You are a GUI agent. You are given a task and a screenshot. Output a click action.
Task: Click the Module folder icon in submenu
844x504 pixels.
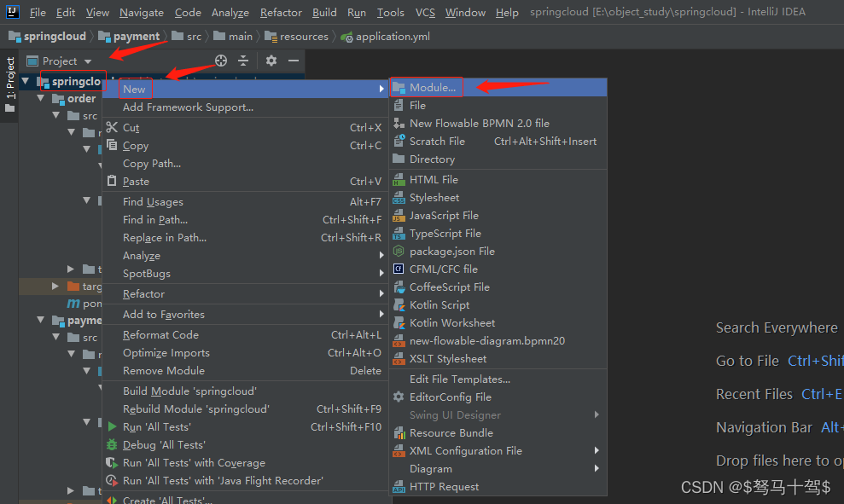pos(399,87)
